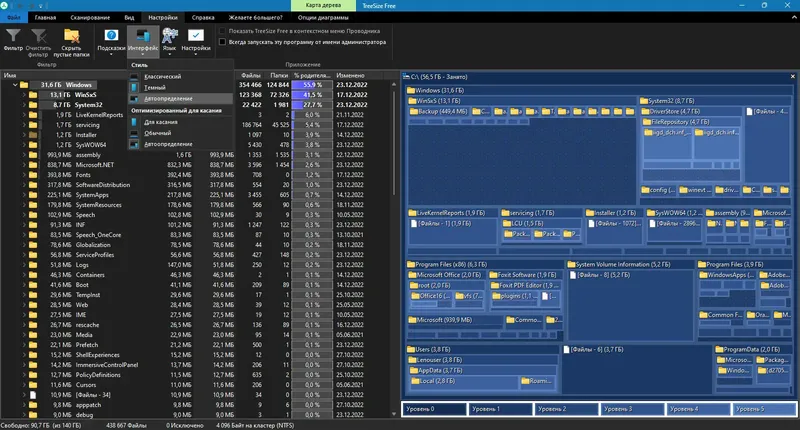Sort by the Файлы column header
The height and width of the screenshot is (430, 800).
click(251, 75)
